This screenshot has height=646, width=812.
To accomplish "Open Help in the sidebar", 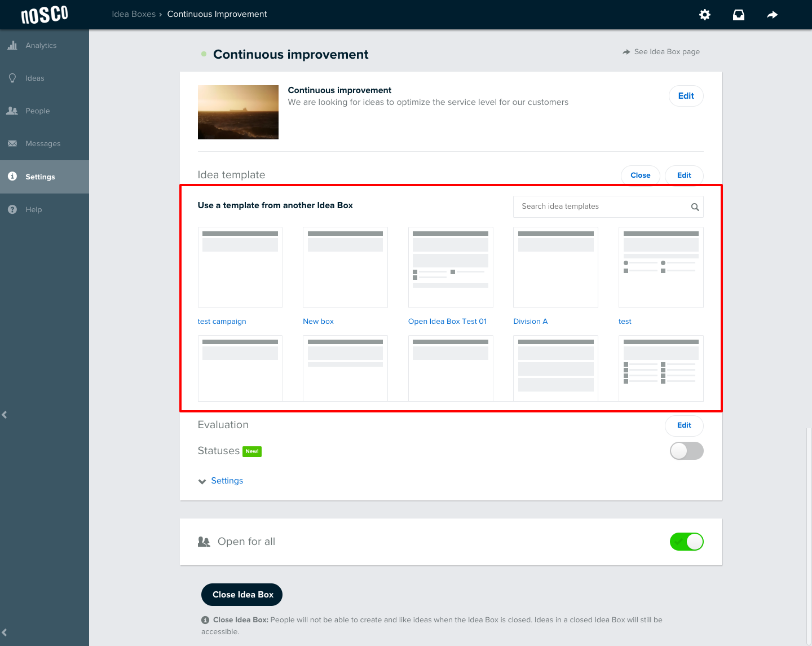I will pyautogui.click(x=34, y=209).
